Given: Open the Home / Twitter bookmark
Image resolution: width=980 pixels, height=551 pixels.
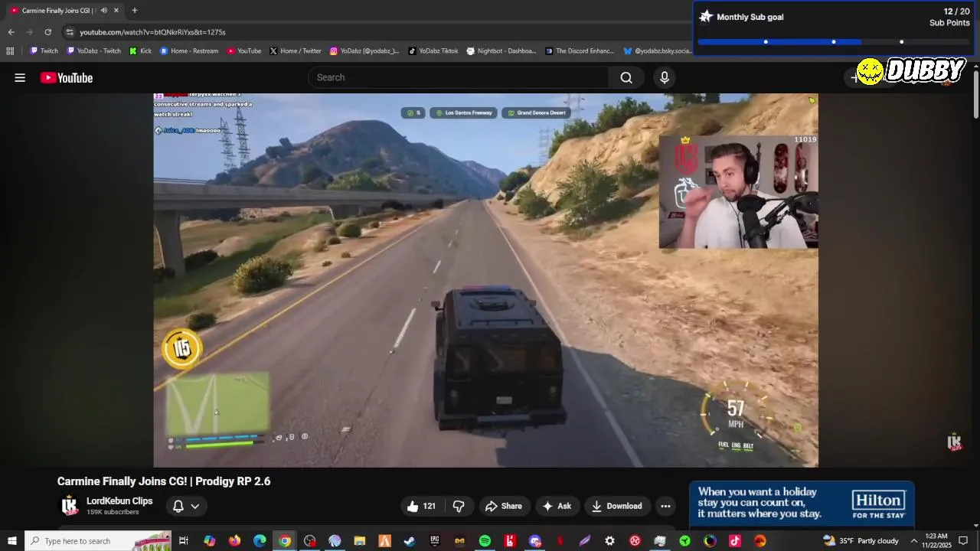Looking at the screenshot, I should point(295,51).
